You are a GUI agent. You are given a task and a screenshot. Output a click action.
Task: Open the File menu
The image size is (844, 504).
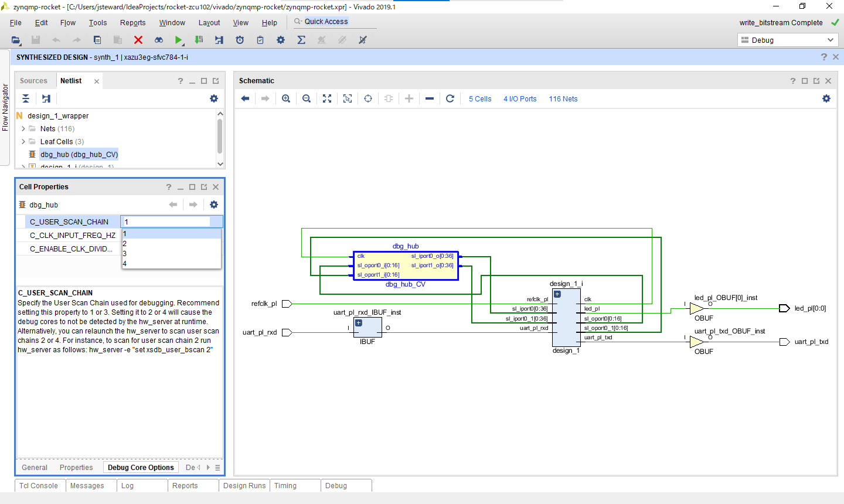[x=16, y=23]
